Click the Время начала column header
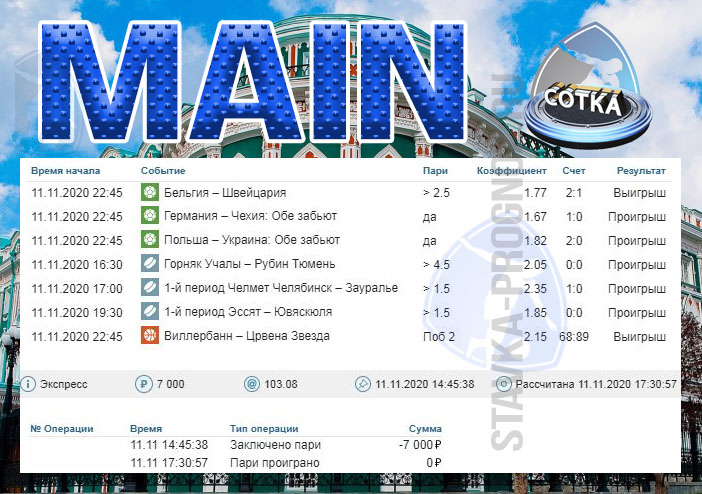This screenshot has width=702, height=494. coord(65,171)
